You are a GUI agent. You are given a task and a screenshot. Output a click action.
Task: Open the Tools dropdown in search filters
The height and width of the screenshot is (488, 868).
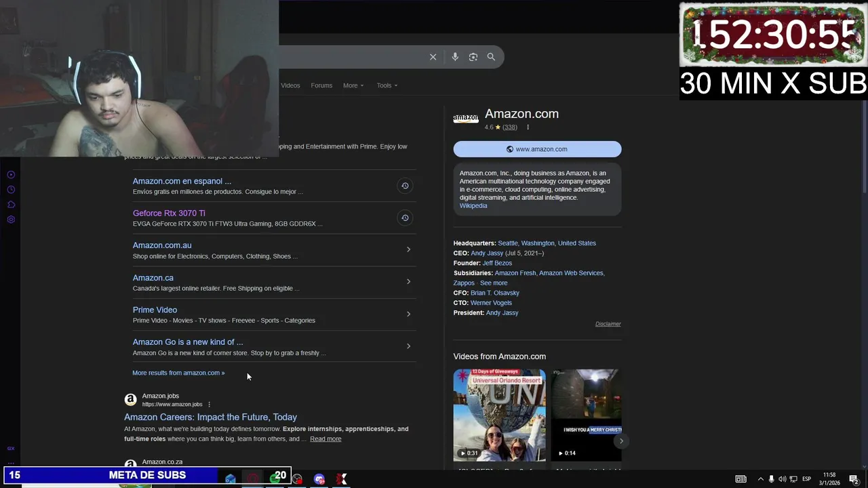(387, 85)
